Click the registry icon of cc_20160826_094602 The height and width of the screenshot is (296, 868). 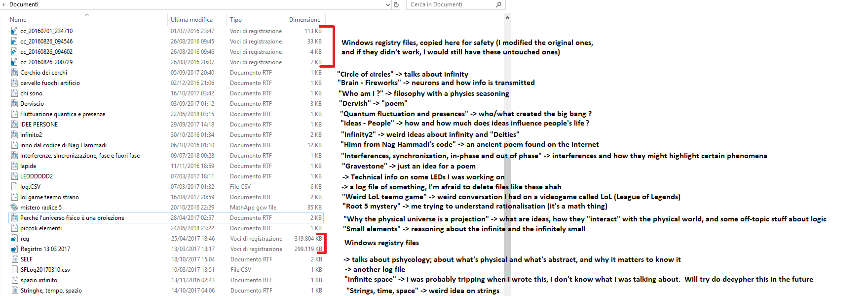point(14,51)
